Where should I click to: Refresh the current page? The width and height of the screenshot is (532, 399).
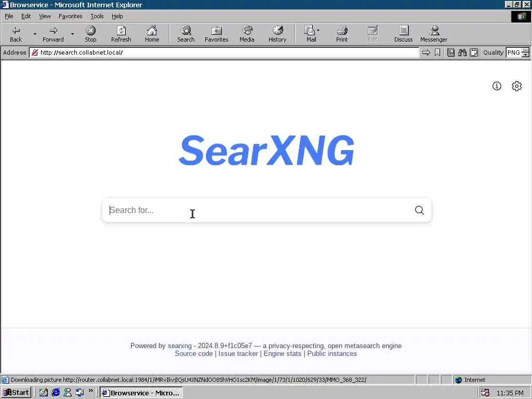click(x=121, y=34)
